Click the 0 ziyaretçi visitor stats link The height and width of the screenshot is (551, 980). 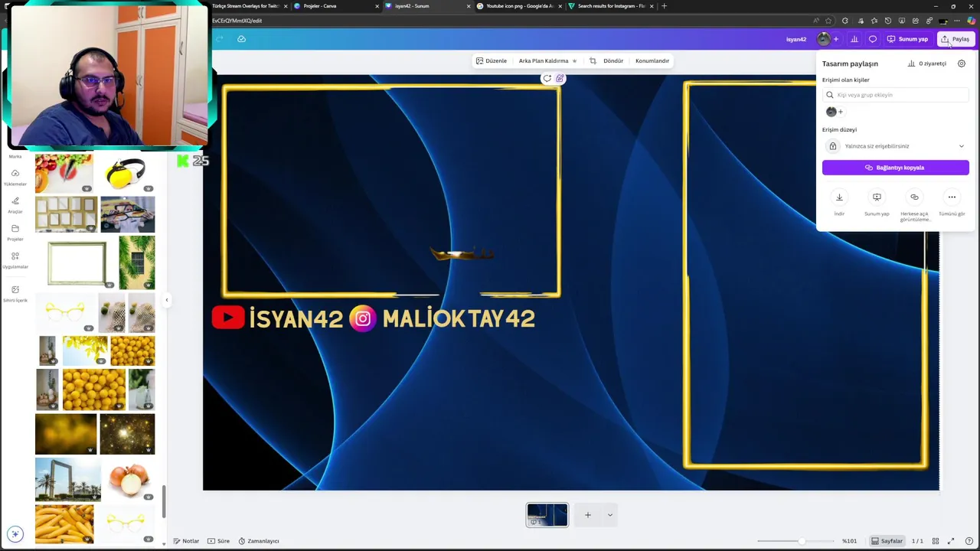pyautogui.click(x=927, y=64)
